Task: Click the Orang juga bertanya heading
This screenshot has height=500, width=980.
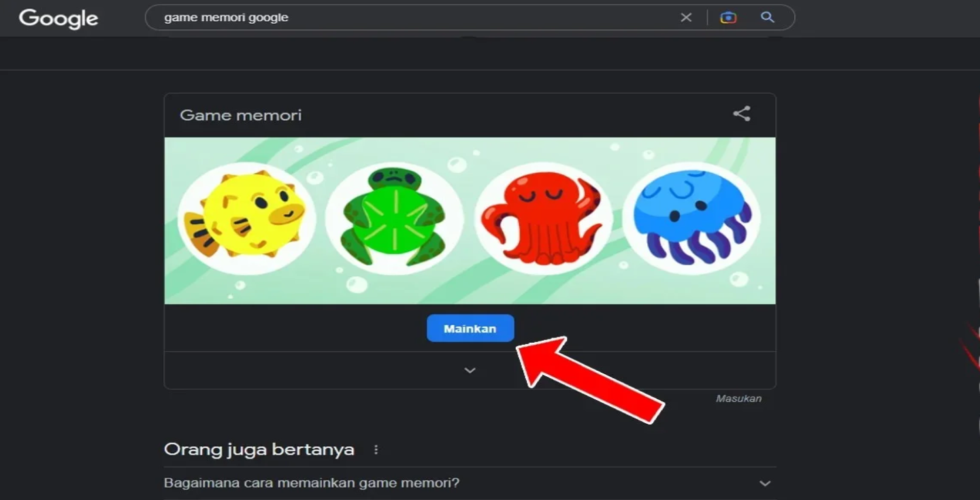Action: [259, 450]
